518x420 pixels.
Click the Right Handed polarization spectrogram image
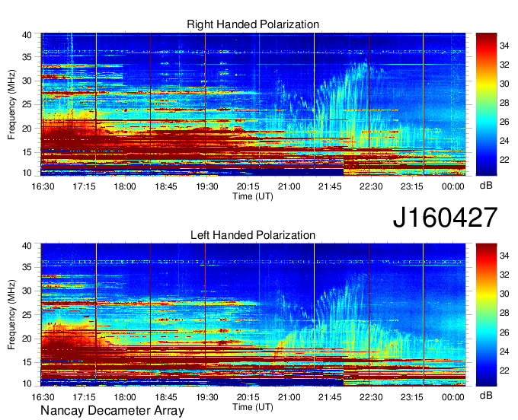[253, 104]
